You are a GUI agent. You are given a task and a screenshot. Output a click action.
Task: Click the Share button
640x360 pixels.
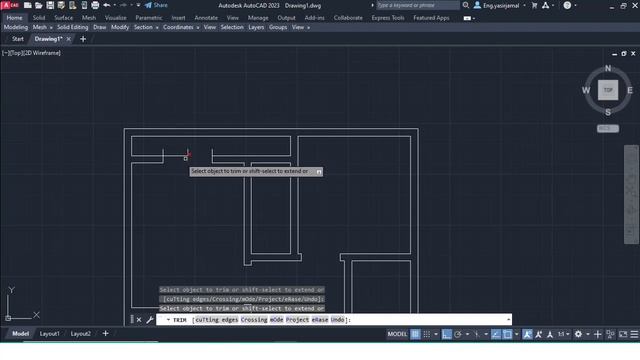click(156, 5)
